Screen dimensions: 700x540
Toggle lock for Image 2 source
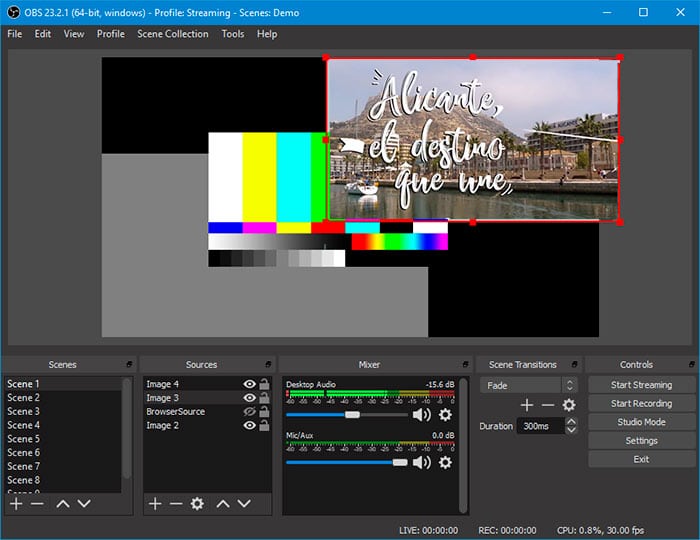tap(264, 425)
